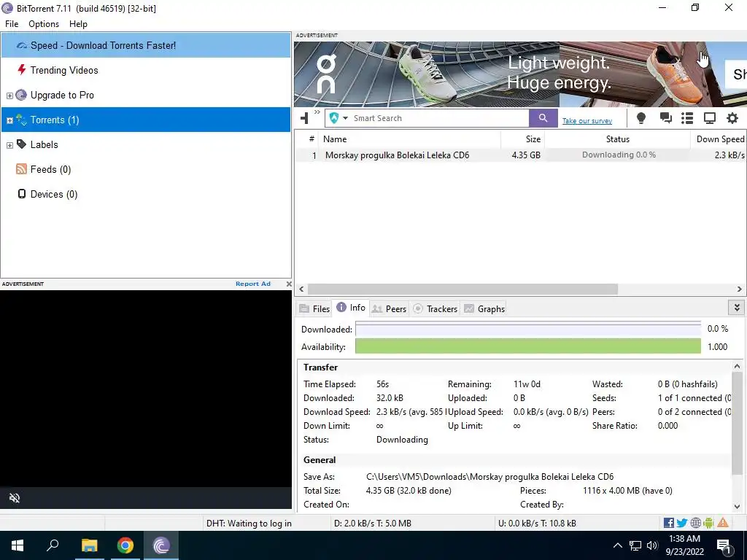Click the purple magnifier search button
The height and width of the screenshot is (560, 747).
(x=543, y=118)
